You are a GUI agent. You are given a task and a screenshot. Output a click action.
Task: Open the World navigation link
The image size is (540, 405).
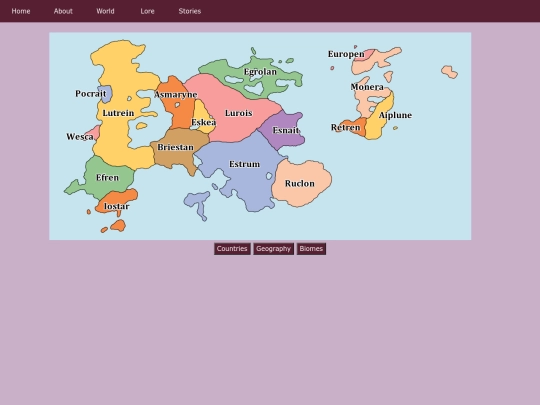coord(105,11)
